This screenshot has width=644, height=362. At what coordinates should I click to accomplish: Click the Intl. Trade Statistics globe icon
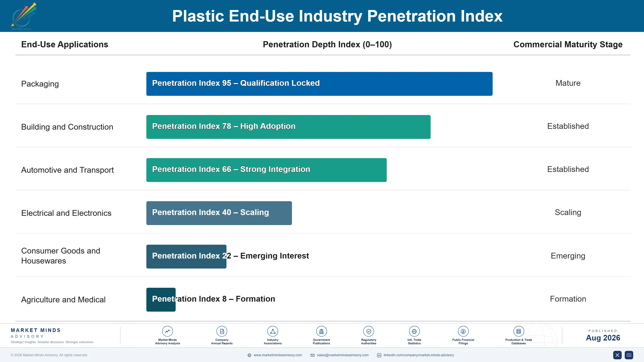[414, 331]
